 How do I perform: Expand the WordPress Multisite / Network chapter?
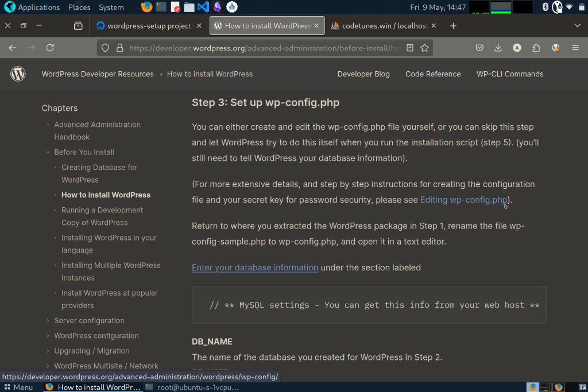click(x=48, y=366)
